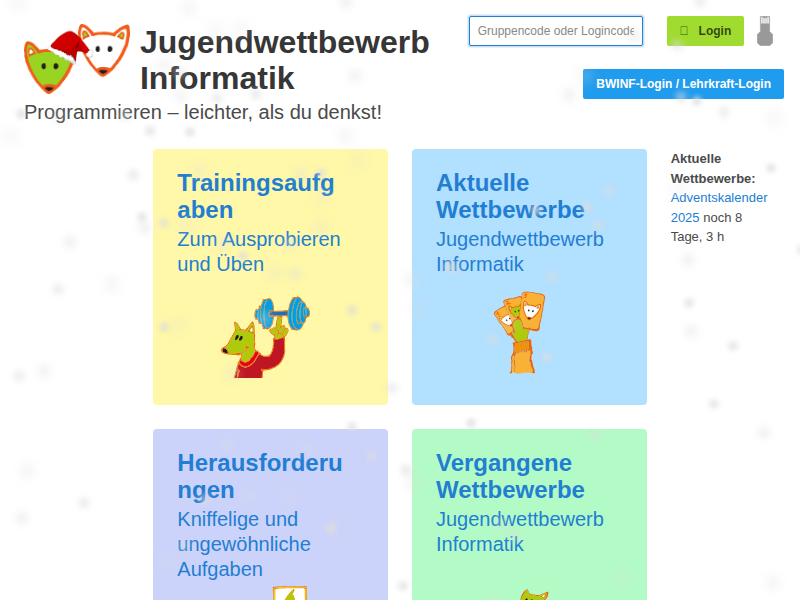Screen dimensions: 800x600
Task: Click the partially visible icon in Herausforderungen card
Action: tap(289, 593)
